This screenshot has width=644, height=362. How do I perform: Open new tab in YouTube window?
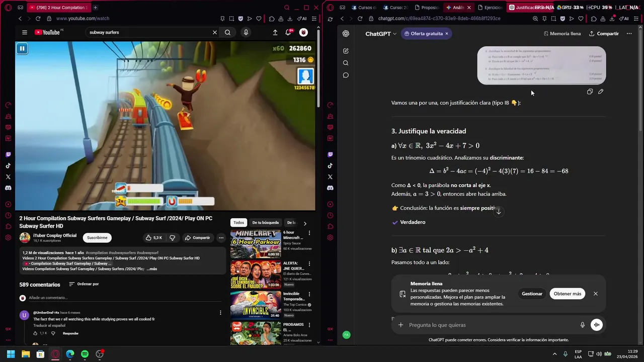point(95,8)
